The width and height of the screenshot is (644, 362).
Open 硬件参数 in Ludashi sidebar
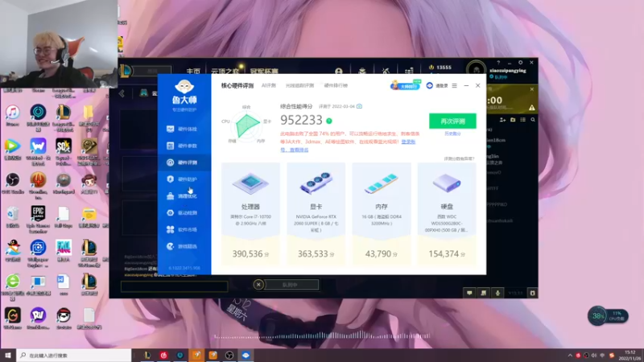click(184, 146)
